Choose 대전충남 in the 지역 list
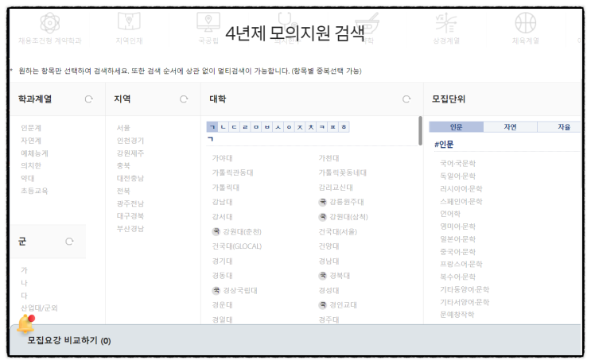Screen dimensions: 591x364 [130, 178]
